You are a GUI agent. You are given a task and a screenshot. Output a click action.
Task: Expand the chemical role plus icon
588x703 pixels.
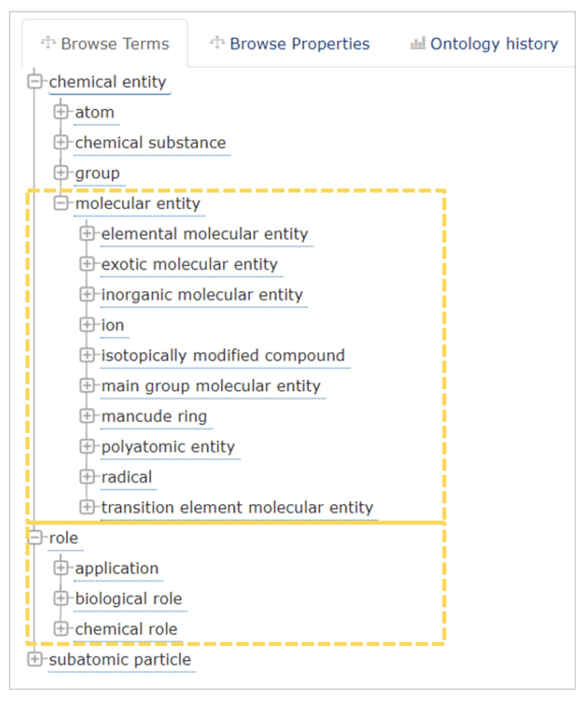point(60,629)
